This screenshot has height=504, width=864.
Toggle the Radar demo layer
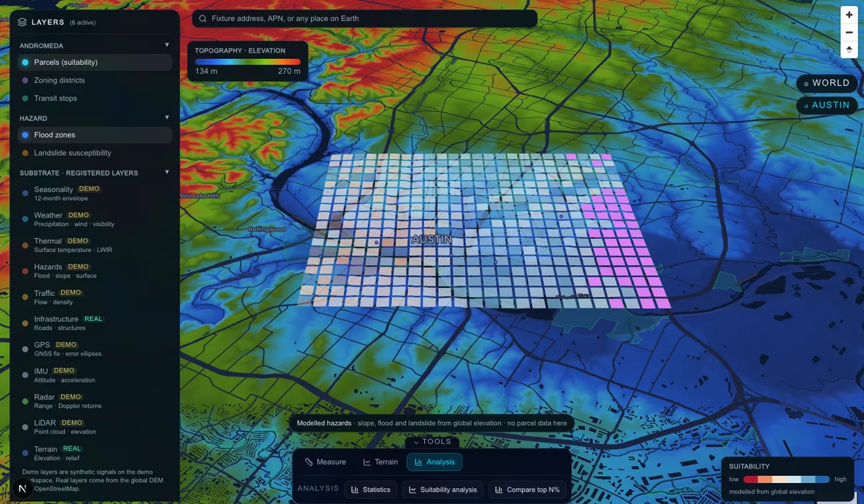pyautogui.click(x=94, y=401)
